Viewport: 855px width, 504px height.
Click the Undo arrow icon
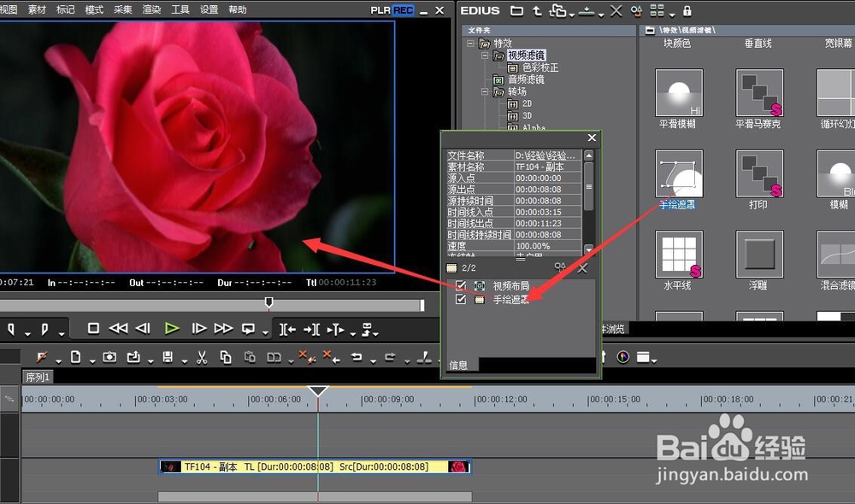357,357
